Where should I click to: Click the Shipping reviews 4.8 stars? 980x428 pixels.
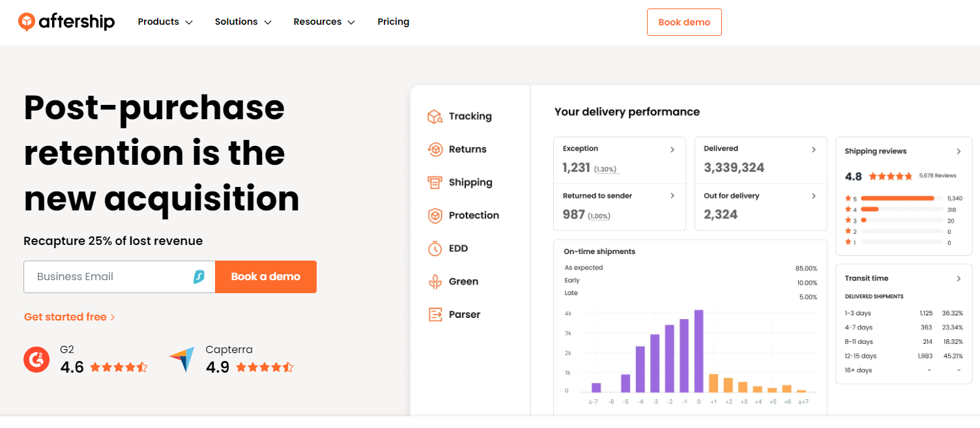coord(890,176)
